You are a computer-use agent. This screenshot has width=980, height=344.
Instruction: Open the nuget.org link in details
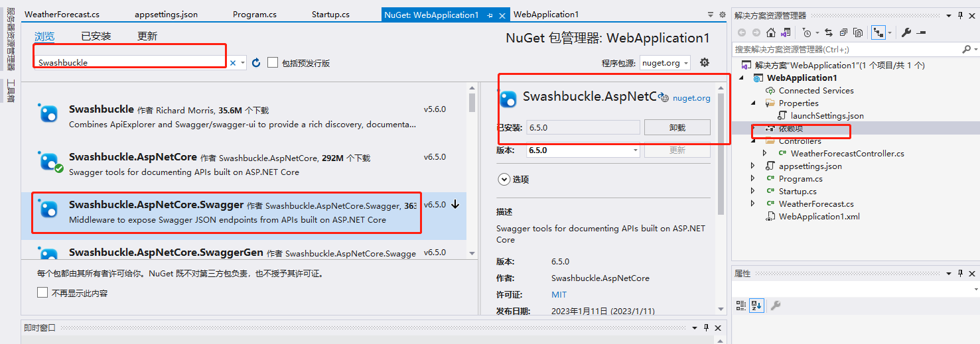pyautogui.click(x=691, y=98)
